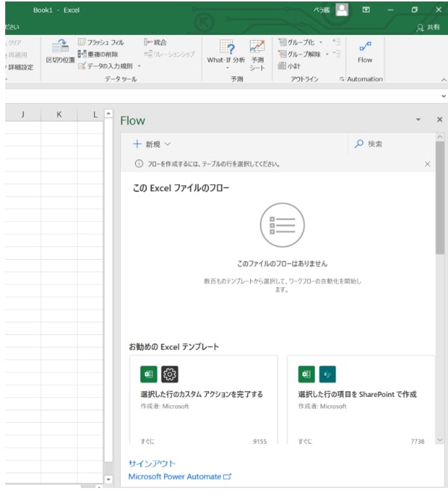Click the show detail icon in the outline group

pyautogui.click(x=337, y=42)
